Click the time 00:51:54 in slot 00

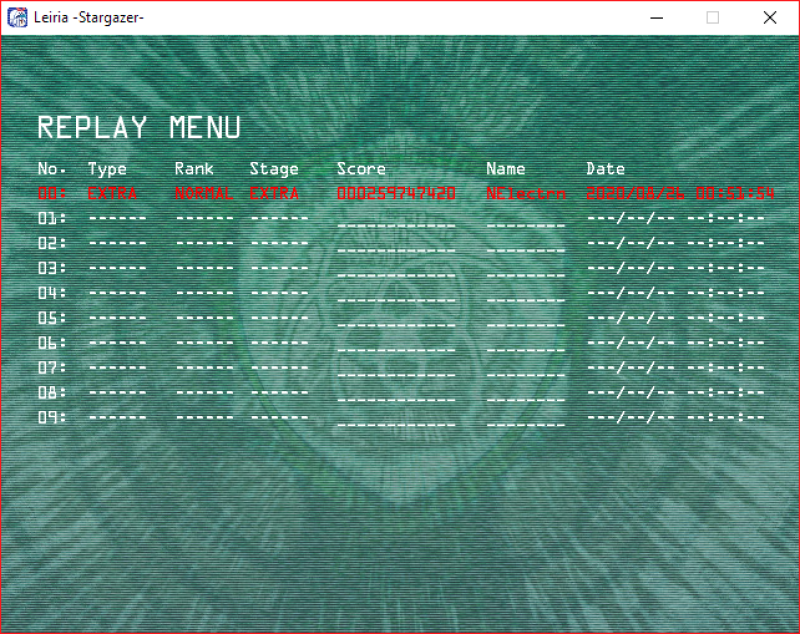(x=735, y=193)
